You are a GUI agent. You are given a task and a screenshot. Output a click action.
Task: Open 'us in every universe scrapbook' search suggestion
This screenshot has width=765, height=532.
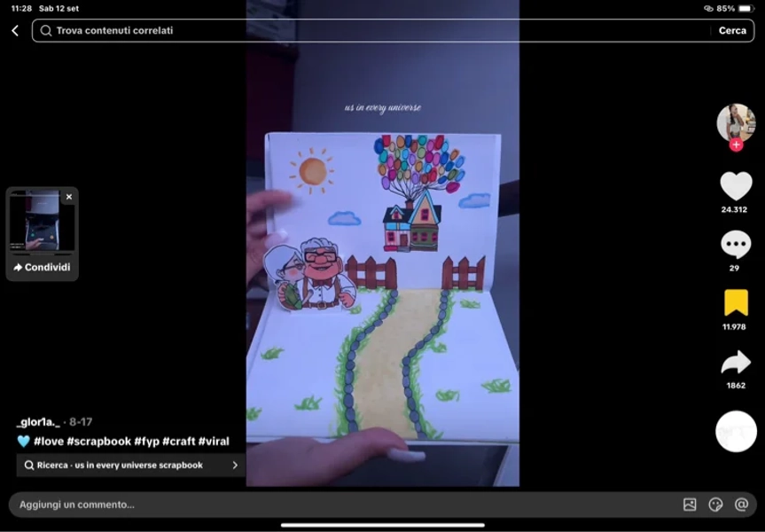[131, 465]
